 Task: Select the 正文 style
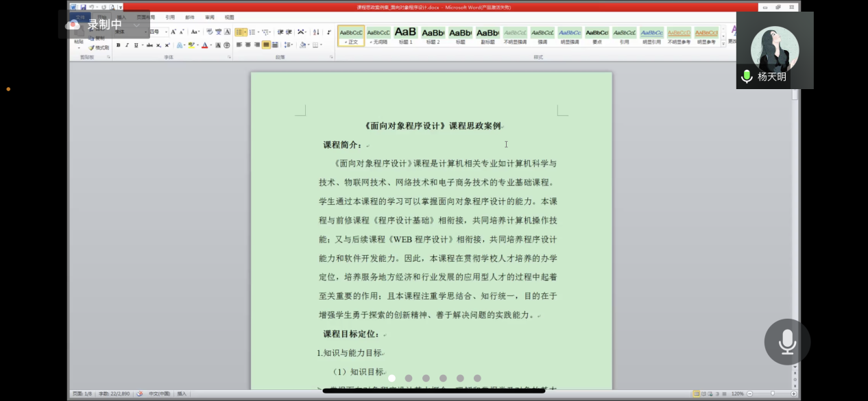(x=352, y=36)
